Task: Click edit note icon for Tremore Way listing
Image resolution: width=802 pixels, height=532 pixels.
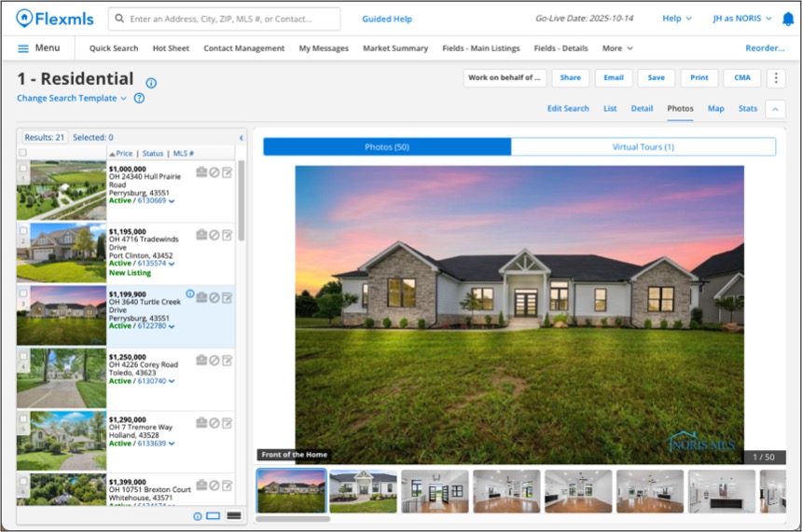Action: tap(228, 423)
